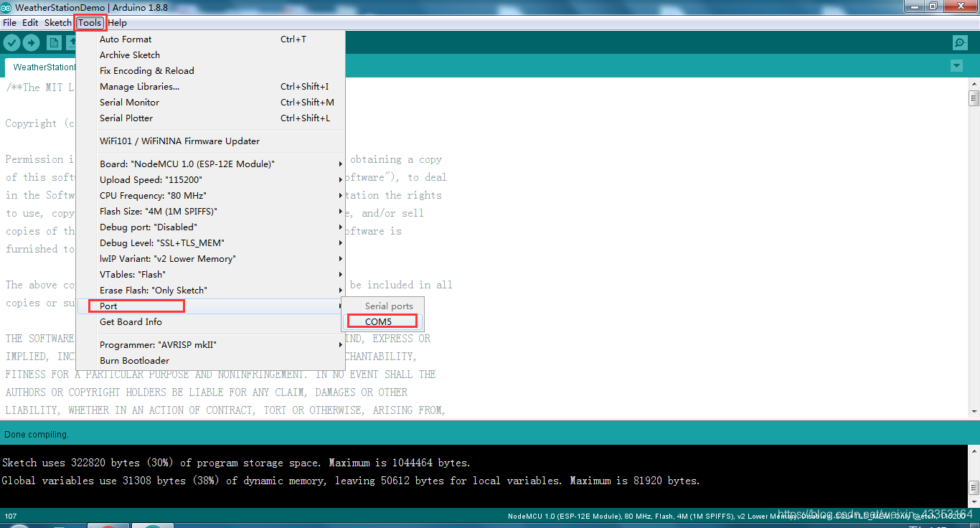The height and width of the screenshot is (528, 980).
Task: Select the Port menu entry
Action: point(211,306)
